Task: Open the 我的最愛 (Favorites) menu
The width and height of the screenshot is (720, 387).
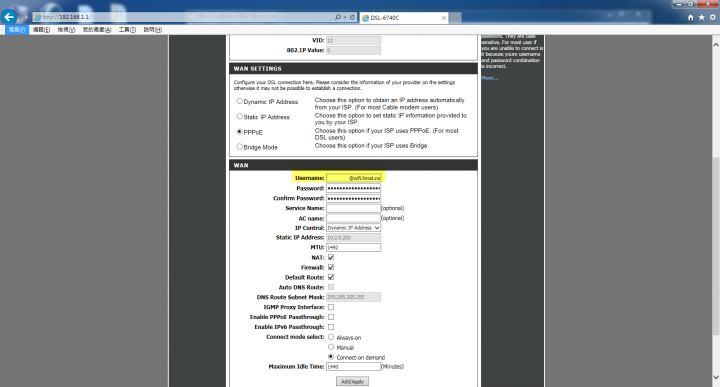Action: [x=97, y=29]
